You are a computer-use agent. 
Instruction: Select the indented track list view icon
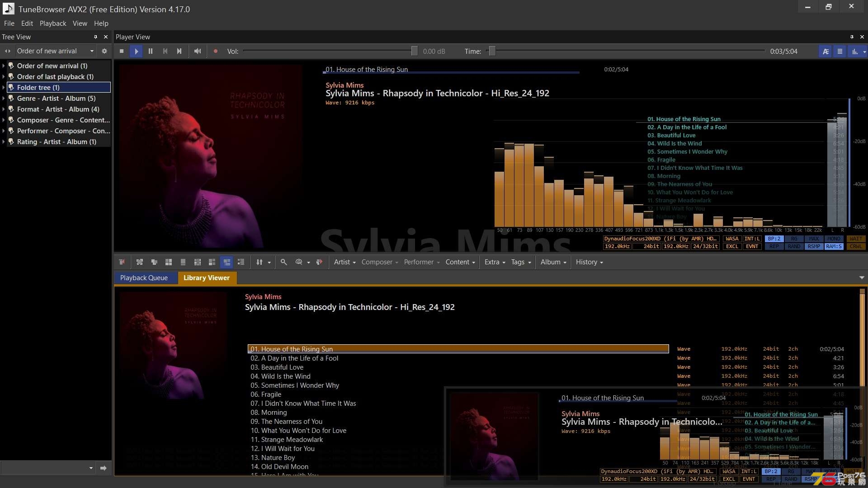[x=241, y=262]
